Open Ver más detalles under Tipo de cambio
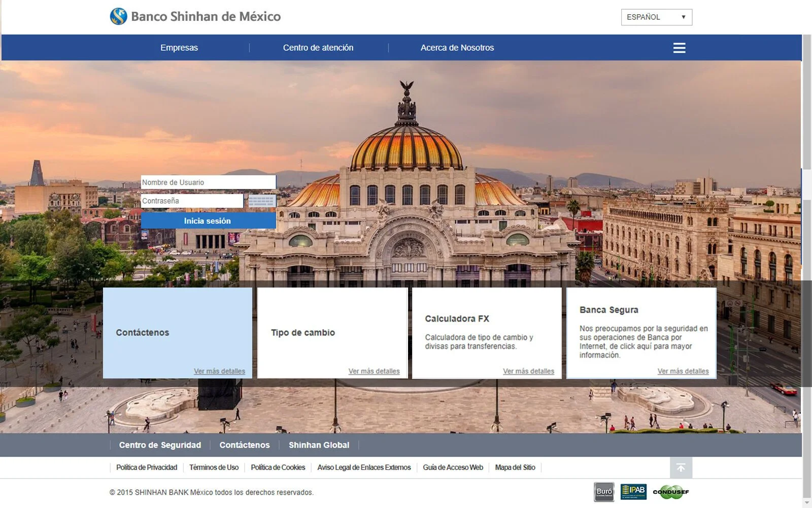The width and height of the screenshot is (812, 508). pos(374,371)
